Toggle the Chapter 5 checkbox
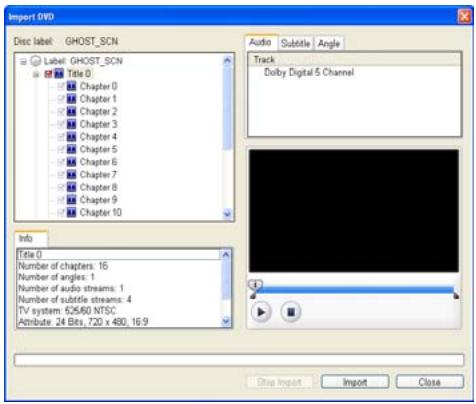The width and height of the screenshot is (476, 404). coord(61,149)
